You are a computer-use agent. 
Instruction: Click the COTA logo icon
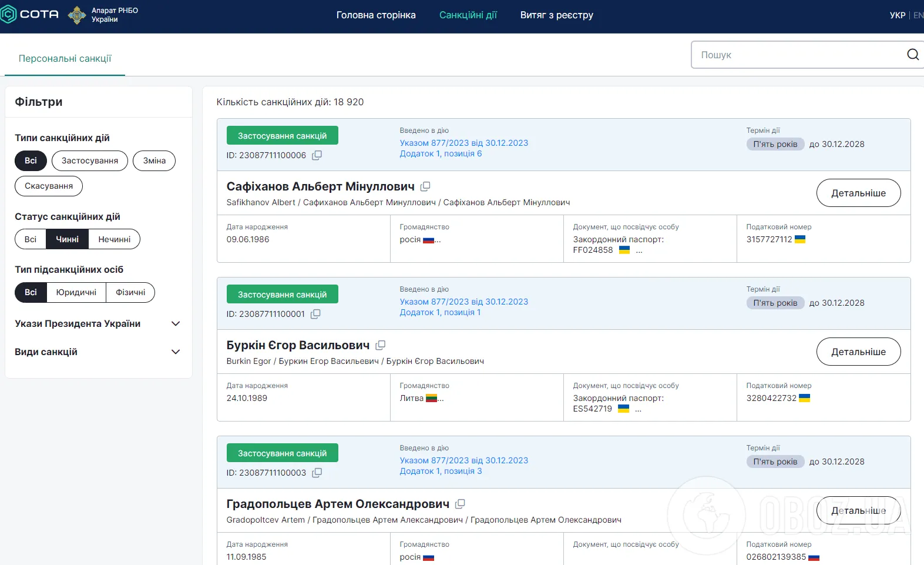(8, 14)
